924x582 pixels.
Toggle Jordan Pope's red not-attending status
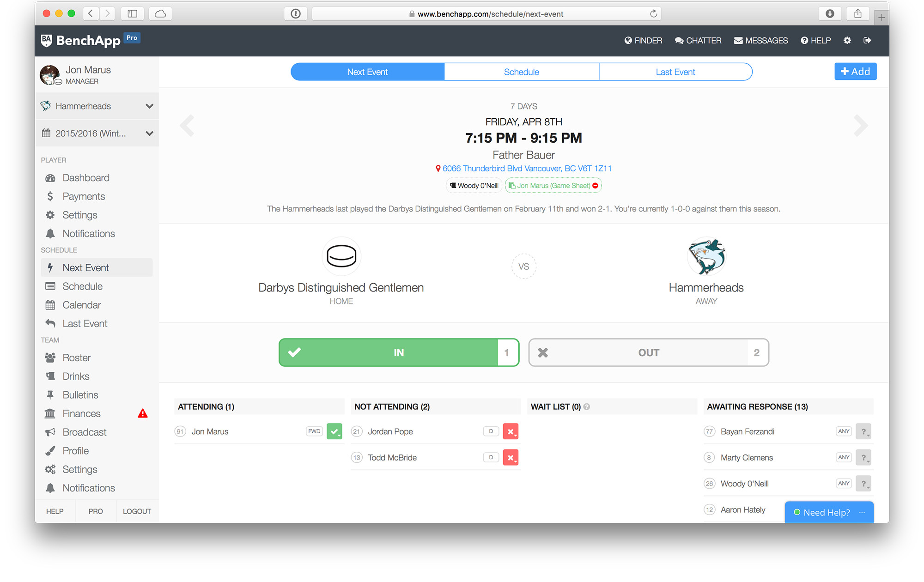click(511, 431)
